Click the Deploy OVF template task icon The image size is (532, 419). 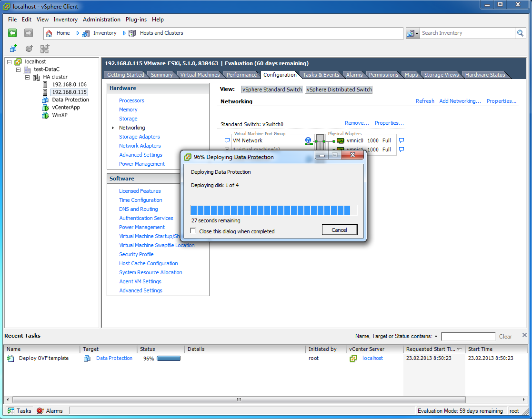[x=10, y=358]
